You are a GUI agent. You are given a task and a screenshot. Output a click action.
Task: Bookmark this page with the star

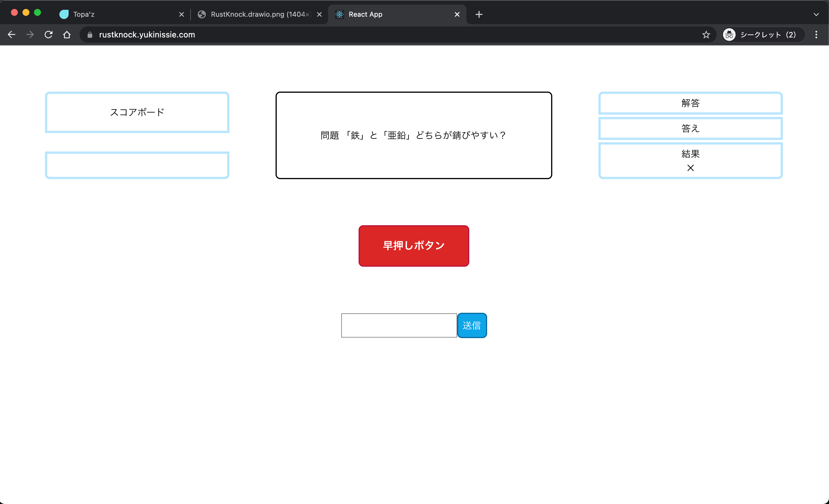706,35
